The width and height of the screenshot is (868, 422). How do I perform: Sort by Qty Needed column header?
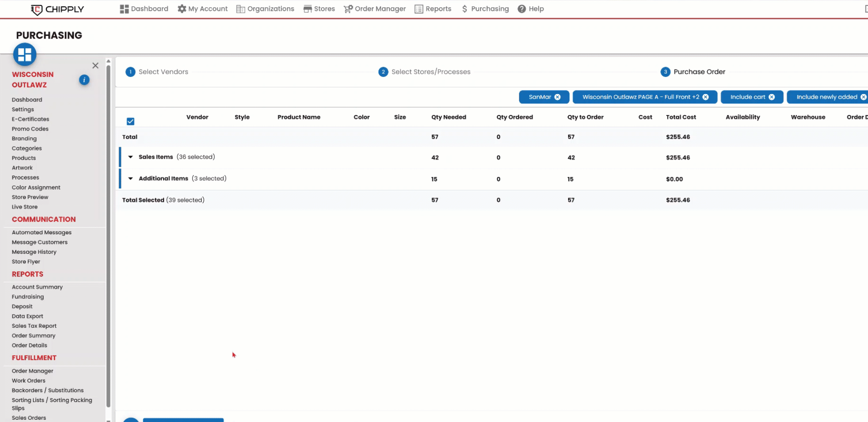coord(449,117)
